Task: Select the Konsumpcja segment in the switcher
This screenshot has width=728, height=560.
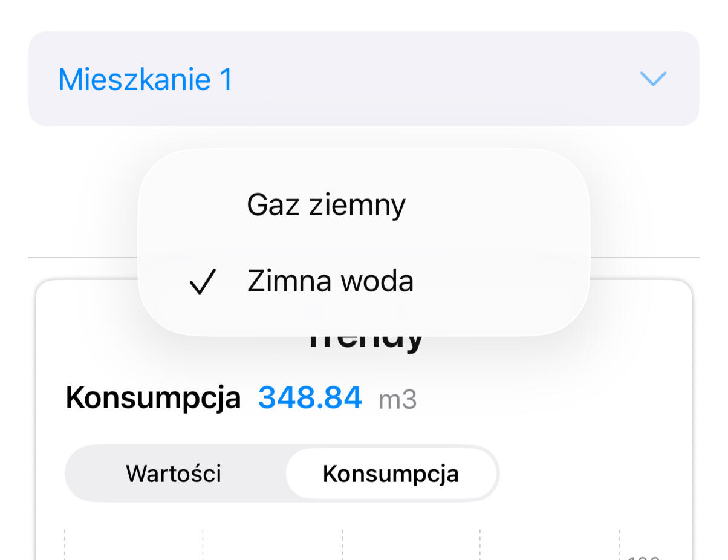Action: [x=391, y=474]
